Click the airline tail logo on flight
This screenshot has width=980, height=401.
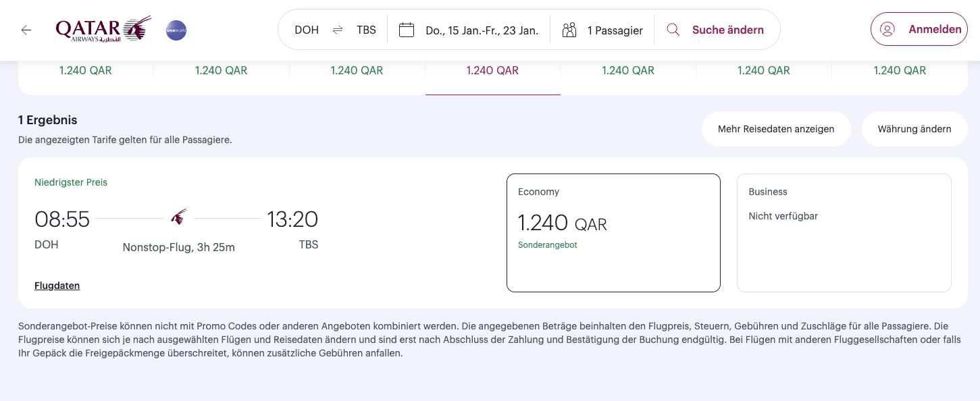click(178, 217)
